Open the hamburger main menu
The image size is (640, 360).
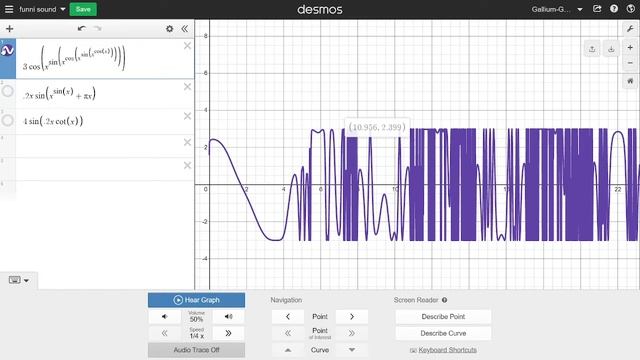9,9
